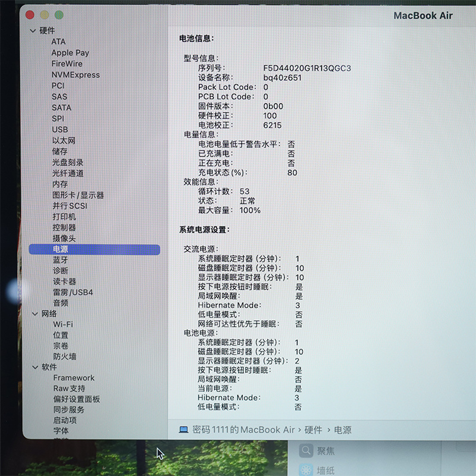Select 摄像头 camera entry

click(x=64, y=239)
